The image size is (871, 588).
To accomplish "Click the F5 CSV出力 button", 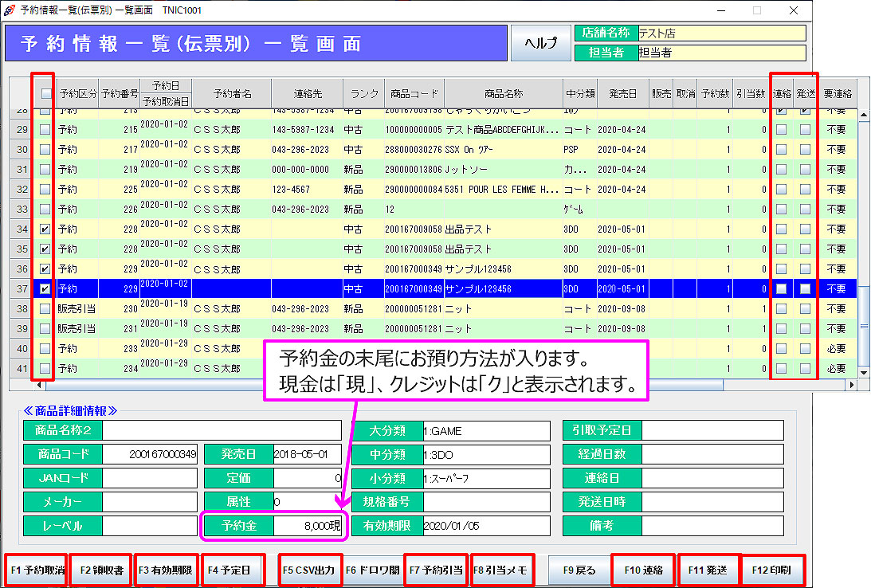I will click(310, 570).
